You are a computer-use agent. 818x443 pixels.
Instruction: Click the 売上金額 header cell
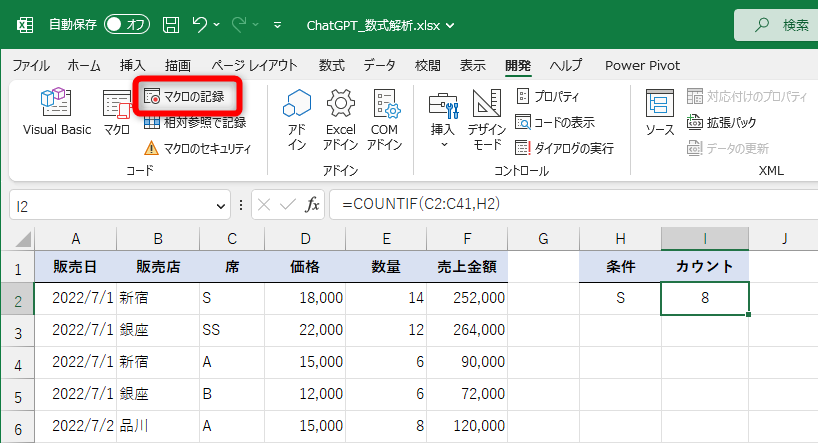467,267
